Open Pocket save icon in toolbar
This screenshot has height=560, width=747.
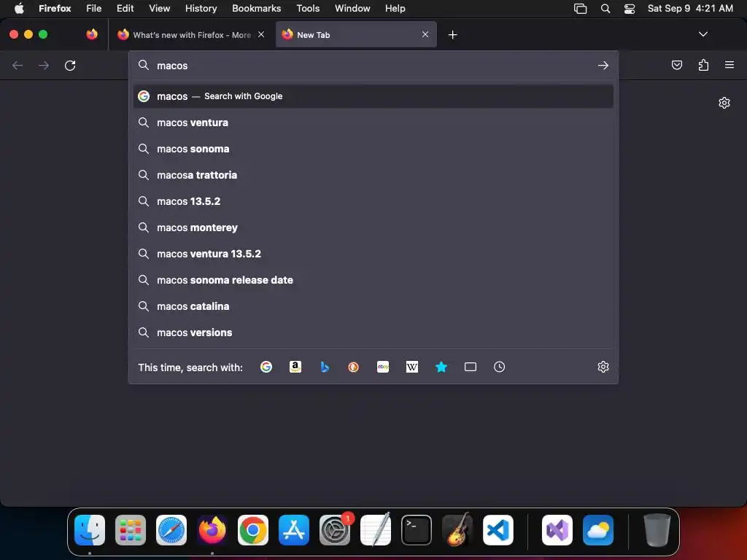pos(676,65)
